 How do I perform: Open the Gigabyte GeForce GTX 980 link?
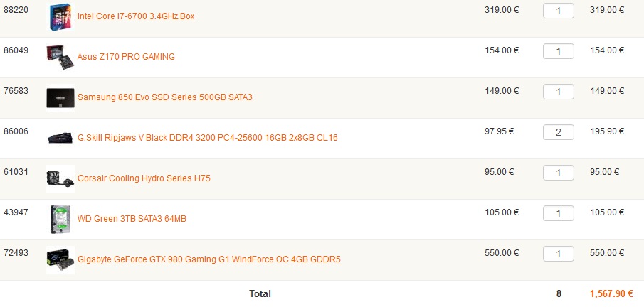208,259
